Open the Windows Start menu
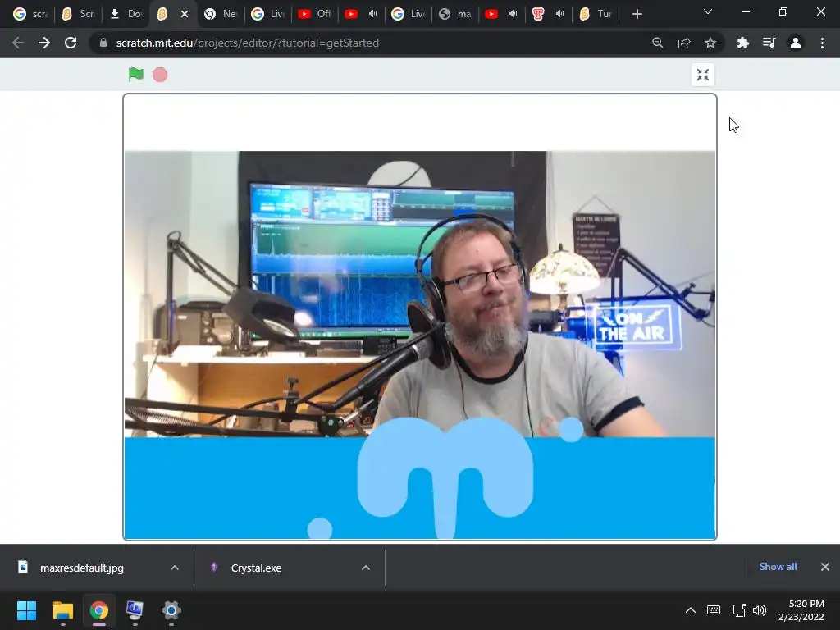Screen dimensions: 840x630 click(26, 610)
